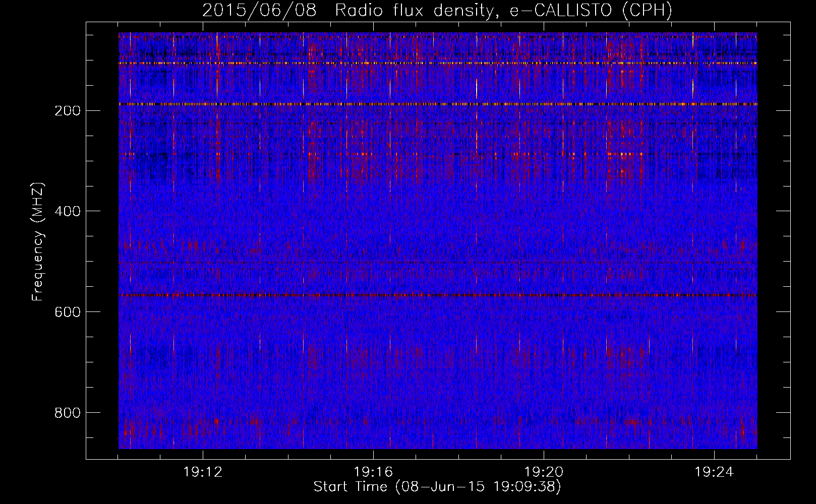This screenshot has height=504, width=816.
Task: Click the 19:12 time tick label
Action: pos(203,472)
